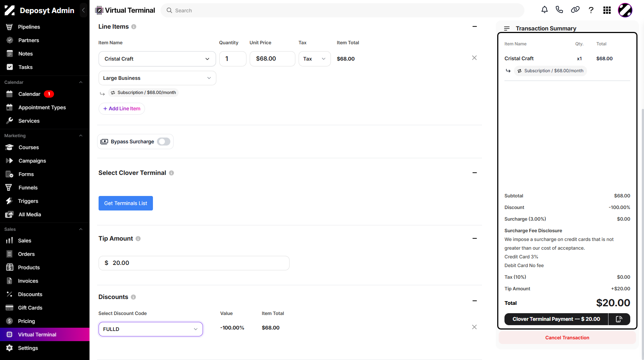
Task: Open the user profile avatar
Action: pos(625,10)
